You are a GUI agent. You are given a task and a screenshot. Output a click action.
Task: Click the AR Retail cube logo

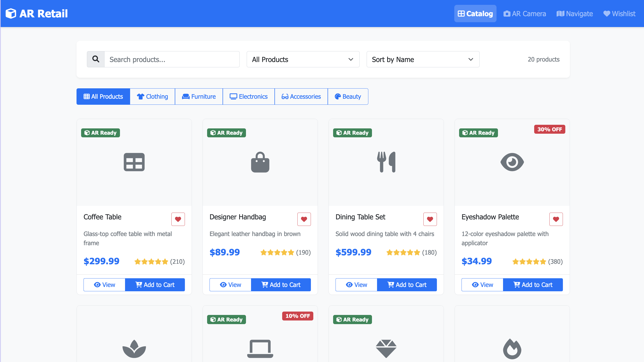(11, 14)
